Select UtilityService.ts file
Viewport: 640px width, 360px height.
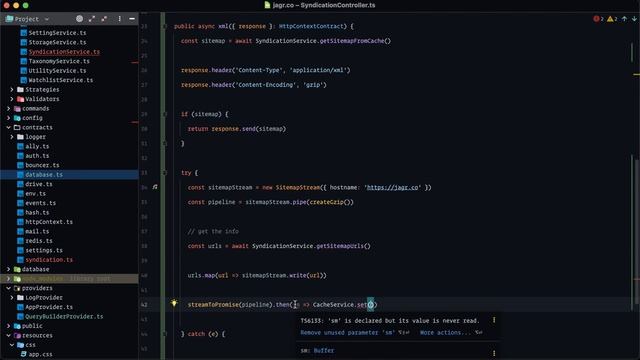57,70
